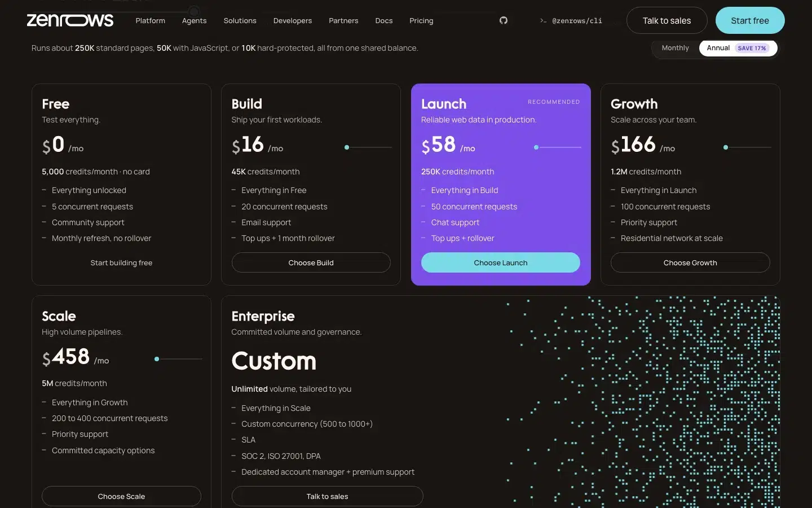Click 'Residential network at scale'

click(x=672, y=238)
